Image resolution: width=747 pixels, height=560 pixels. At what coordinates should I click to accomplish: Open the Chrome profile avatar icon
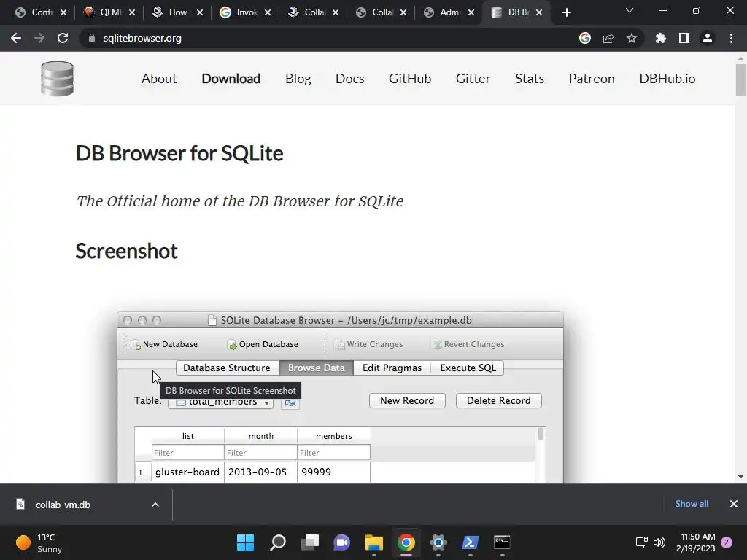pyautogui.click(x=708, y=38)
